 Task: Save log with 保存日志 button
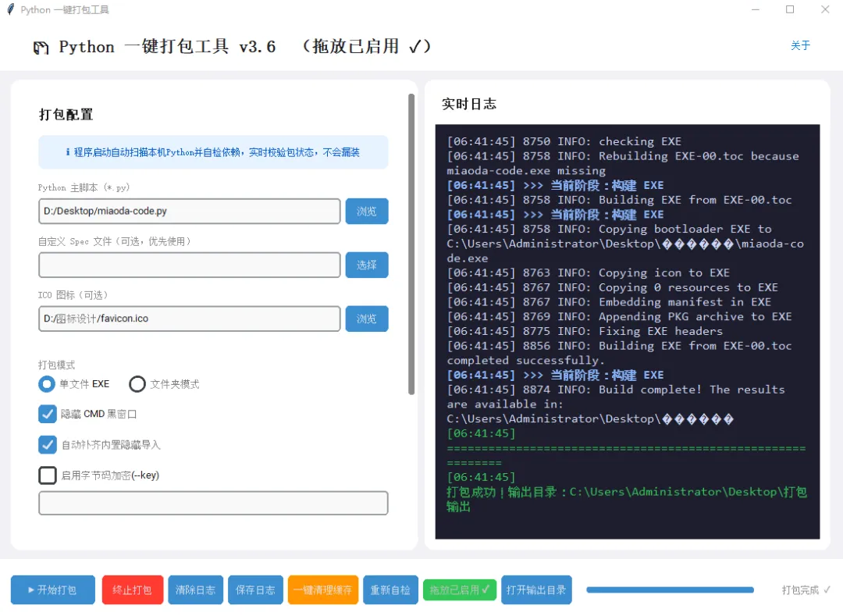255,589
